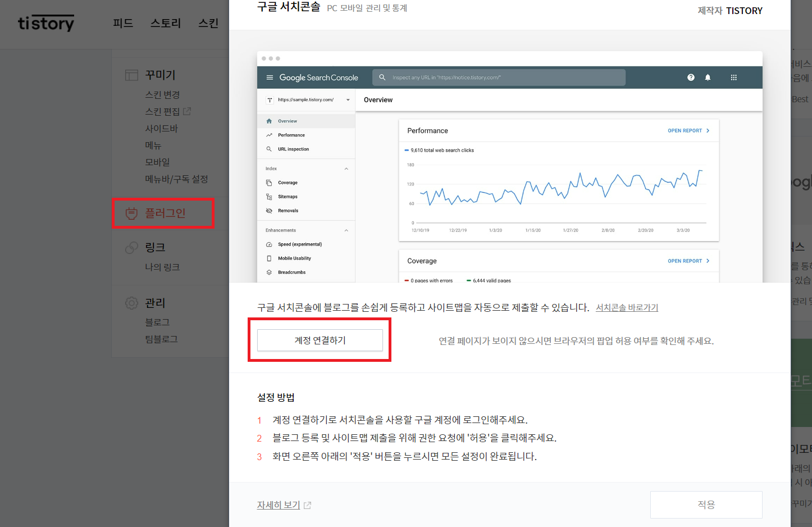812x527 pixels.
Task: Click search magnifier icon in preview
Action: tap(382, 78)
